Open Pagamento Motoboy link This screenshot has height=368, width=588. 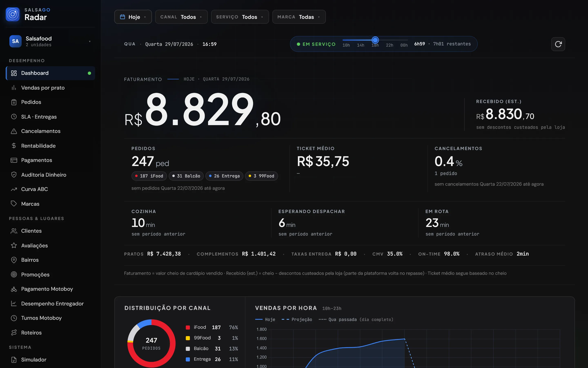51,289
